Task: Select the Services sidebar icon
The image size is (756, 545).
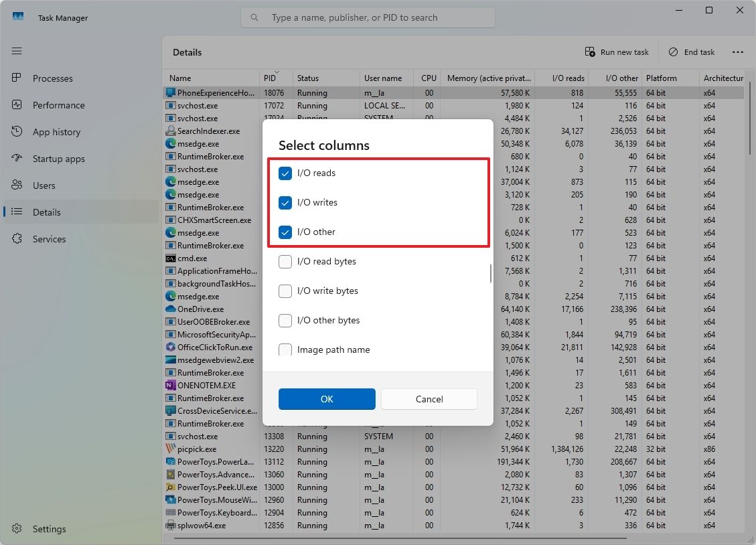Action: [16, 239]
